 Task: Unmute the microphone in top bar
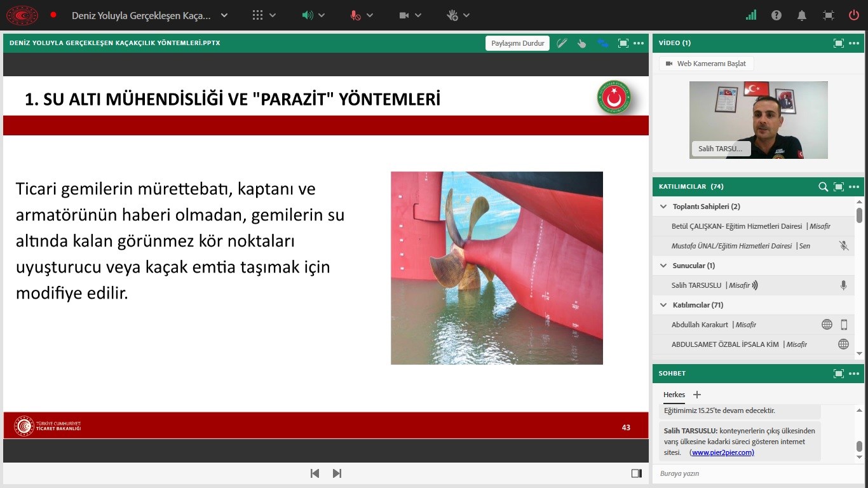point(355,15)
